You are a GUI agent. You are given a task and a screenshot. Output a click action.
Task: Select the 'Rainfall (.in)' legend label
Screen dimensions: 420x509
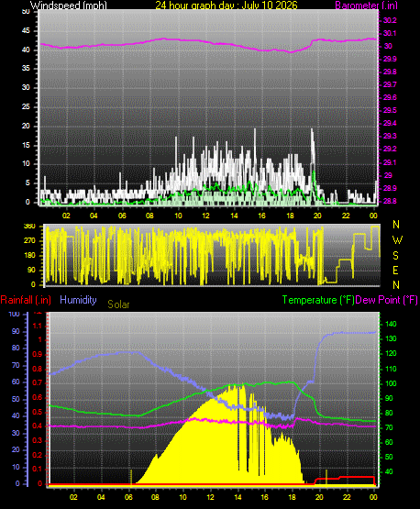[x=26, y=300]
